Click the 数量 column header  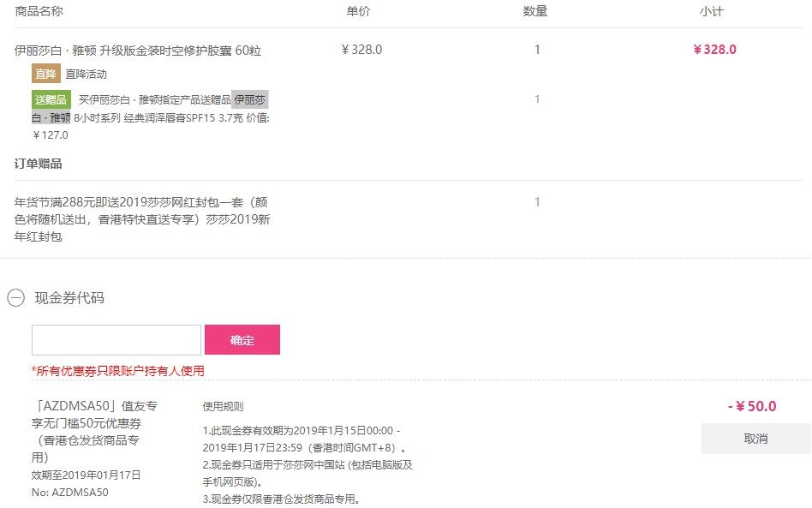pyautogui.click(x=535, y=11)
